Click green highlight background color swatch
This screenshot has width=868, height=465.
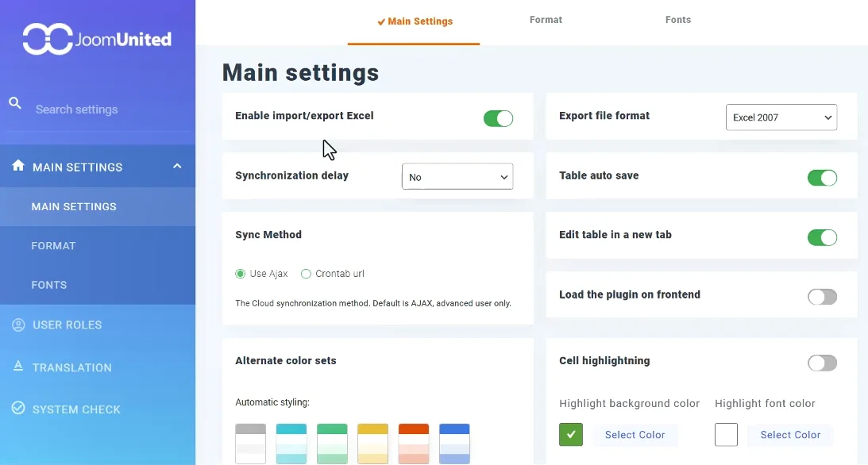pyautogui.click(x=571, y=435)
